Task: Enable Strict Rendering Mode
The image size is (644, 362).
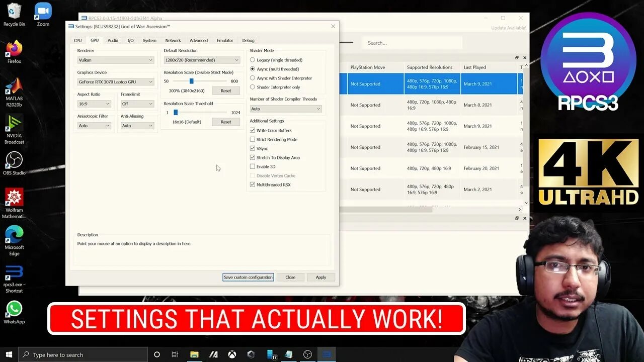Action: point(274,139)
